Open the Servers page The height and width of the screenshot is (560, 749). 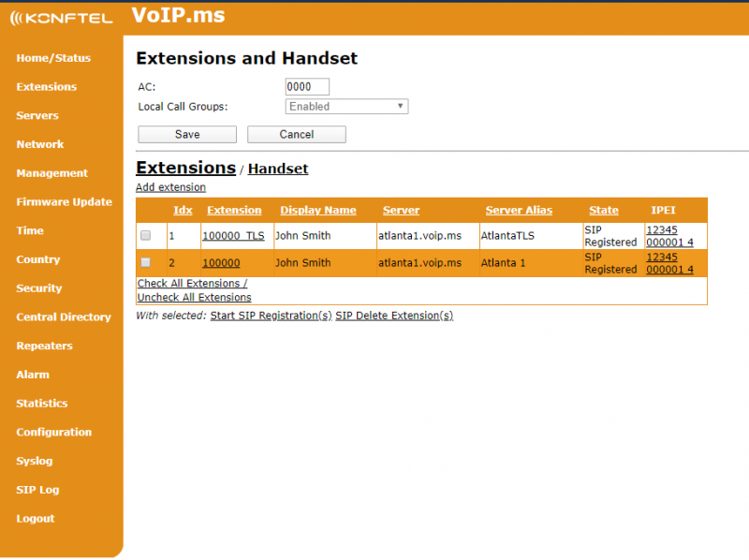tap(37, 115)
